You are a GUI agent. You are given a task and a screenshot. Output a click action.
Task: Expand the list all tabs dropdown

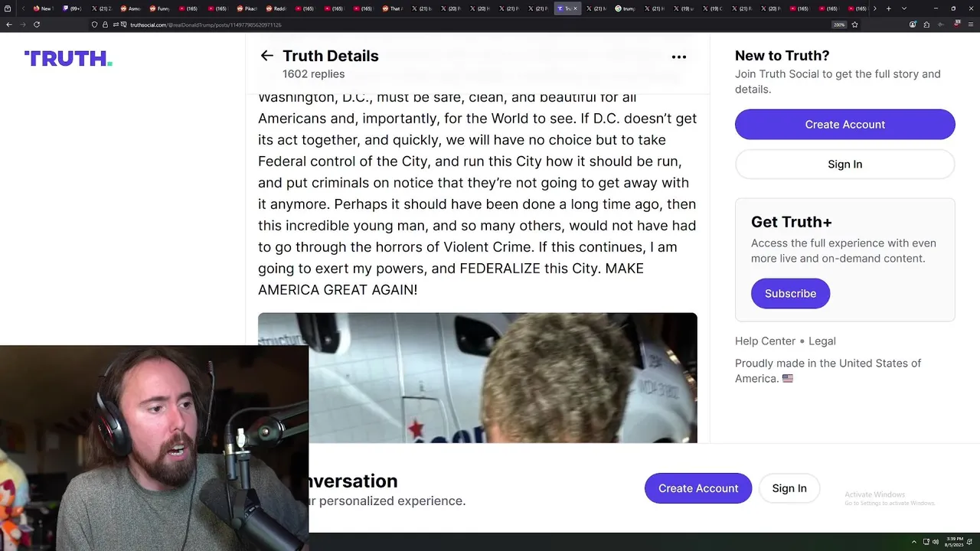904,8
